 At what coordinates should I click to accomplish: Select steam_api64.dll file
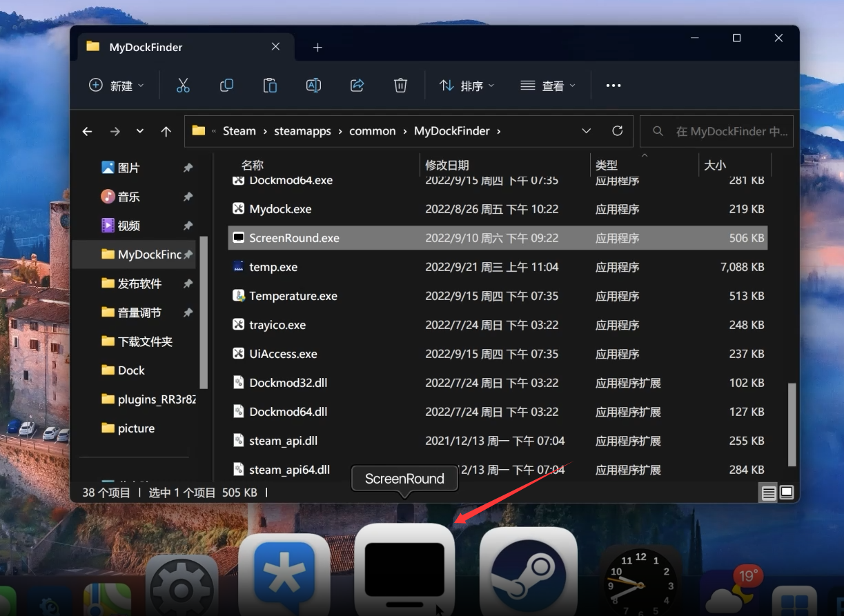click(x=290, y=470)
